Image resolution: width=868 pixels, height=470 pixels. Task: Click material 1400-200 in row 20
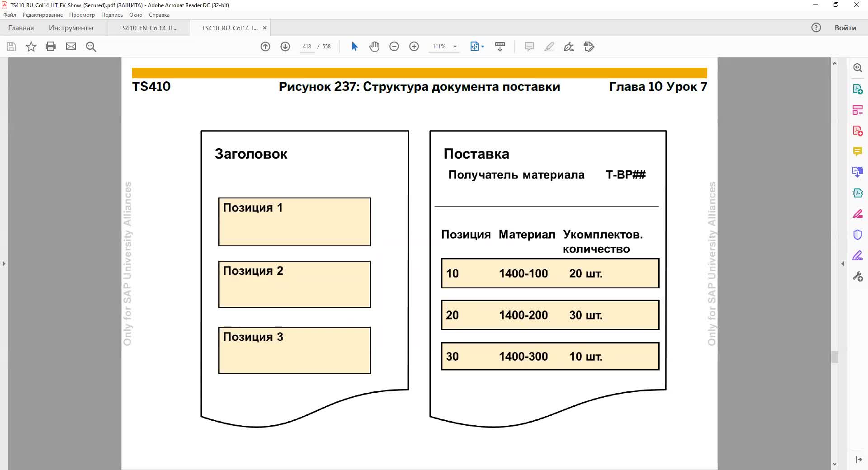click(523, 315)
